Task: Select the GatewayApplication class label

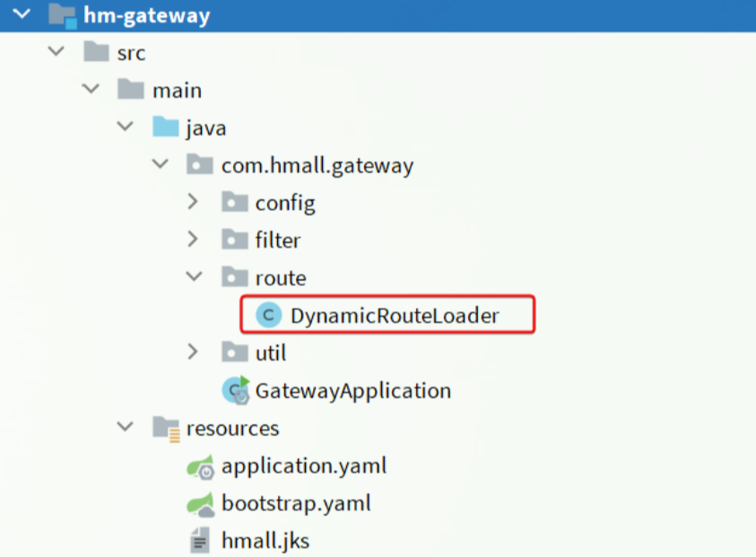Action: coord(352,390)
